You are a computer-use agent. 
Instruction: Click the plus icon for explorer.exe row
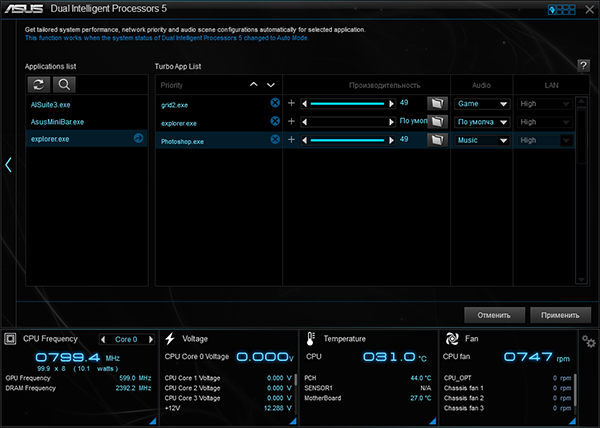tap(291, 121)
